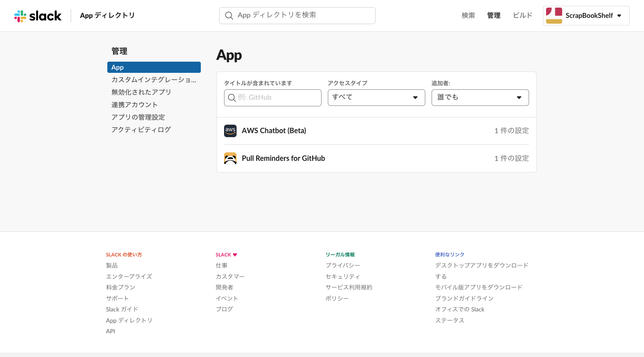Click the ScrapBookShelf workspace avatar
The height and width of the screenshot is (357, 644).
pos(554,16)
